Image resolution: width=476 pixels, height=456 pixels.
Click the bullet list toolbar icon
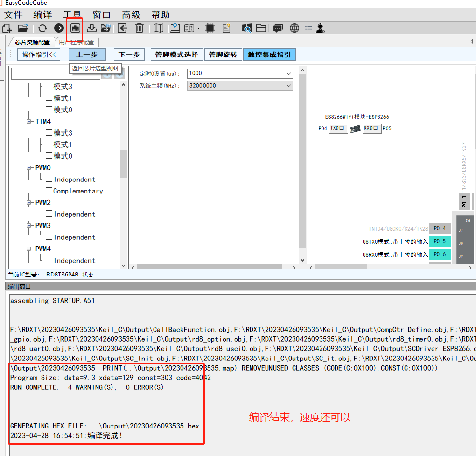[x=308, y=28]
